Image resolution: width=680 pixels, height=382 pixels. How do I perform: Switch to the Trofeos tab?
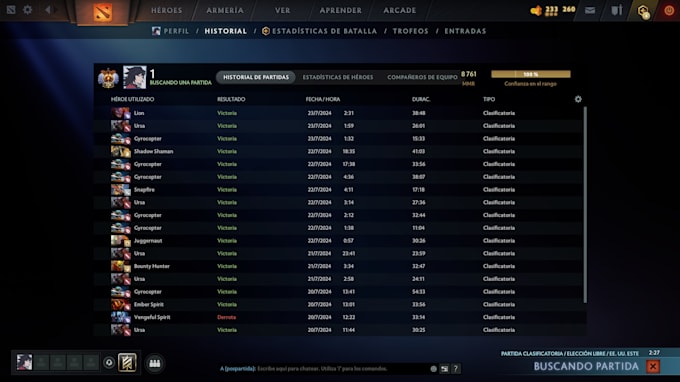pyautogui.click(x=410, y=31)
